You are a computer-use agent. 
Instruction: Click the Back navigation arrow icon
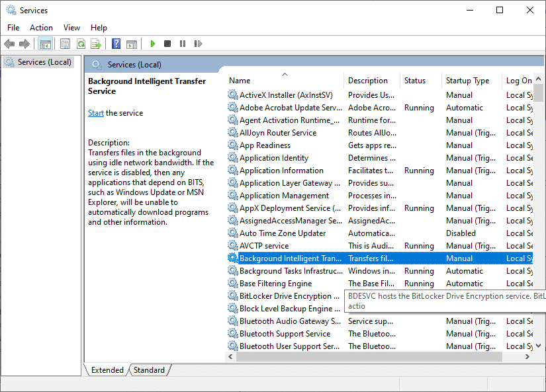pyautogui.click(x=9, y=44)
